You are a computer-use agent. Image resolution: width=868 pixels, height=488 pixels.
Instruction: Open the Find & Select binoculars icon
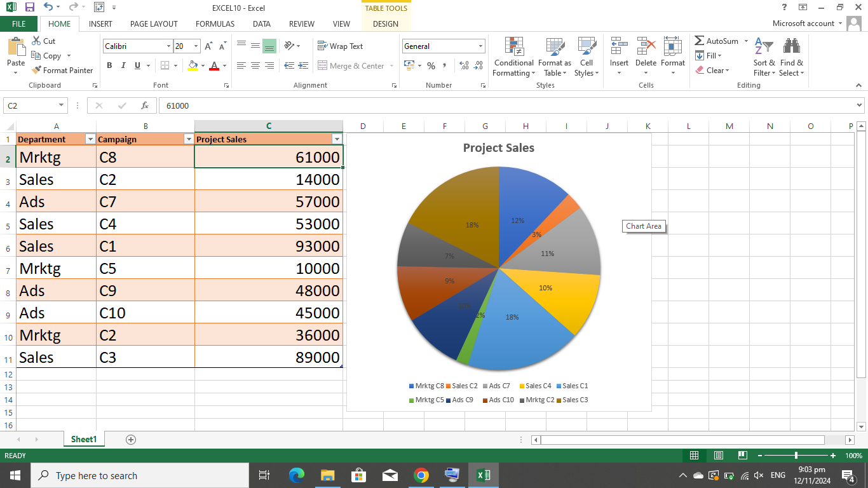point(791,46)
